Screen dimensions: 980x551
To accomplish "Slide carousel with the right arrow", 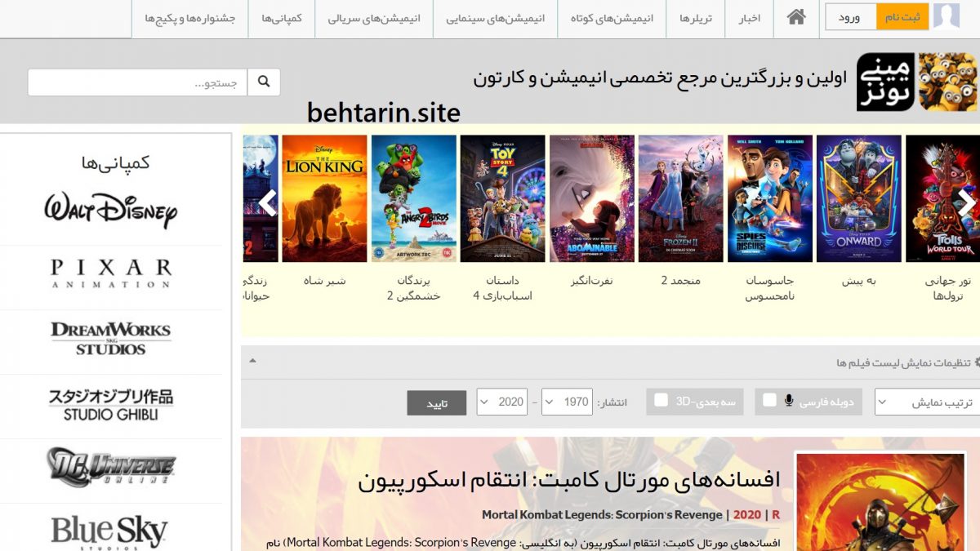I will 967,202.
